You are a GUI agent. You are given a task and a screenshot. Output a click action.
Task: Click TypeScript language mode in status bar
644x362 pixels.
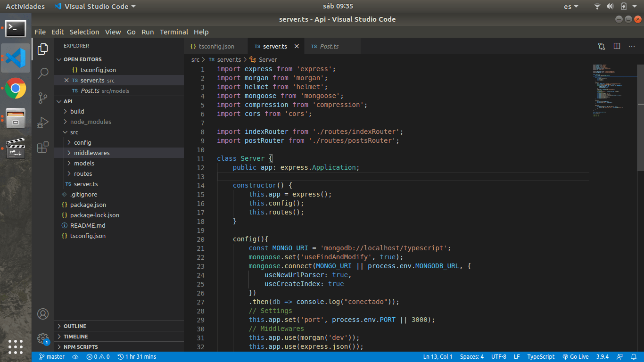(541, 357)
